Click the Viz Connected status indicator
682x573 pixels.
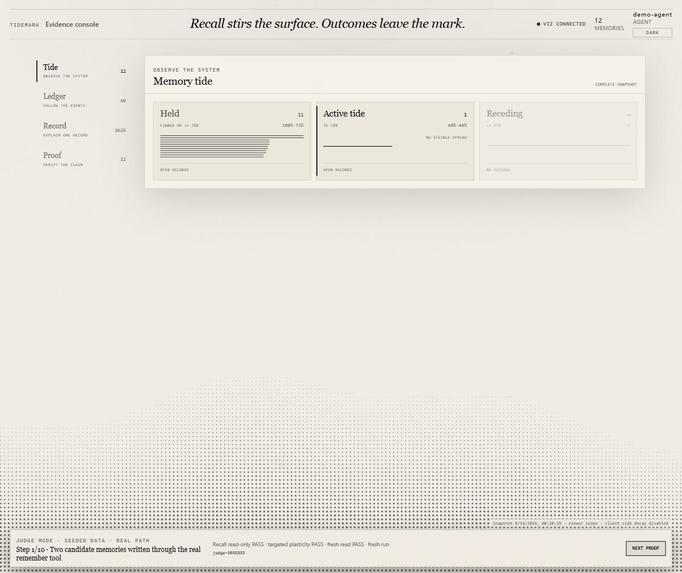[561, 24]
